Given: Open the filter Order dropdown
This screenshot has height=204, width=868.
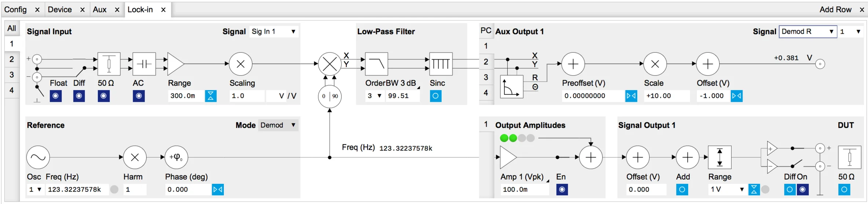Looking at the screenshot, I should 375,96.
